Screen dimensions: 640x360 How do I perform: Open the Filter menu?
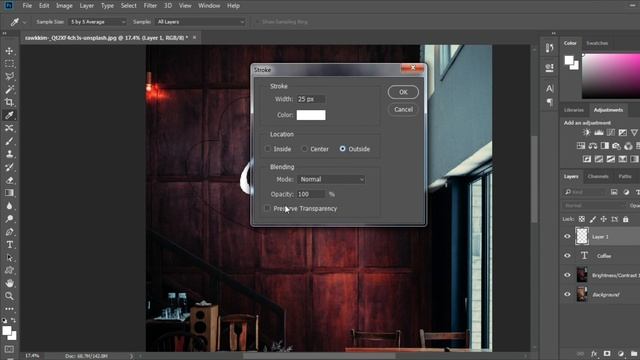point(150,6)
